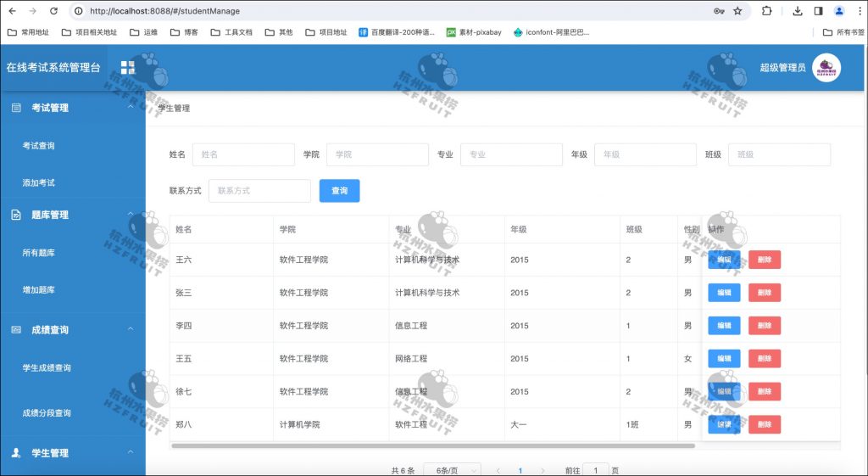The image size is (868, 476).
Task: Open the 6条/页 page size dropdown
Action: 453,470
